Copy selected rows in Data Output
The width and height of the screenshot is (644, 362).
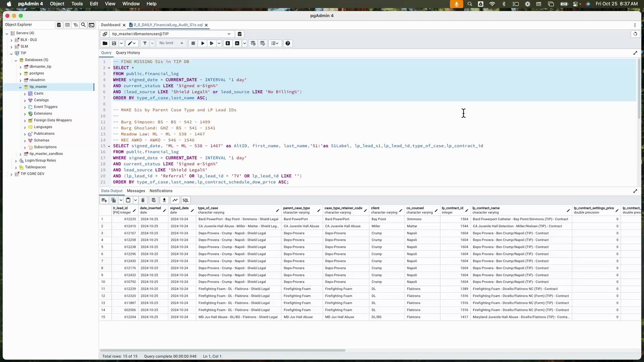(113, 200)
